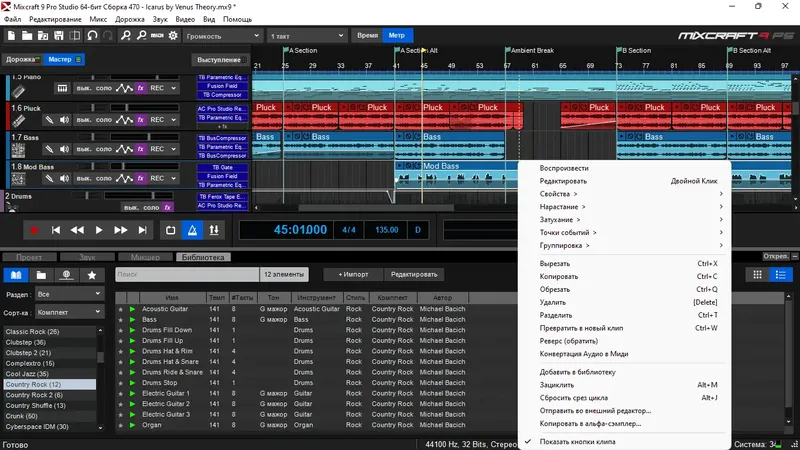
Task: Click the zoom in magnifier icon
Action: (125, 36)
